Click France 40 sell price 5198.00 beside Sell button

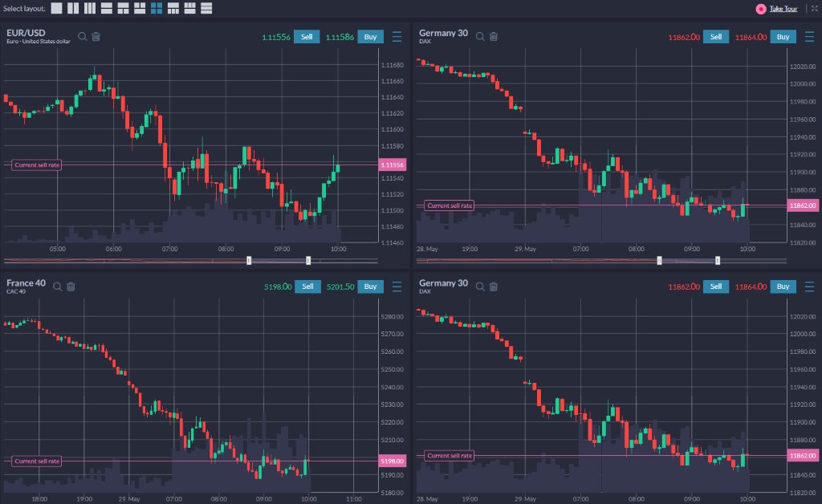click(x=278, y=287)
